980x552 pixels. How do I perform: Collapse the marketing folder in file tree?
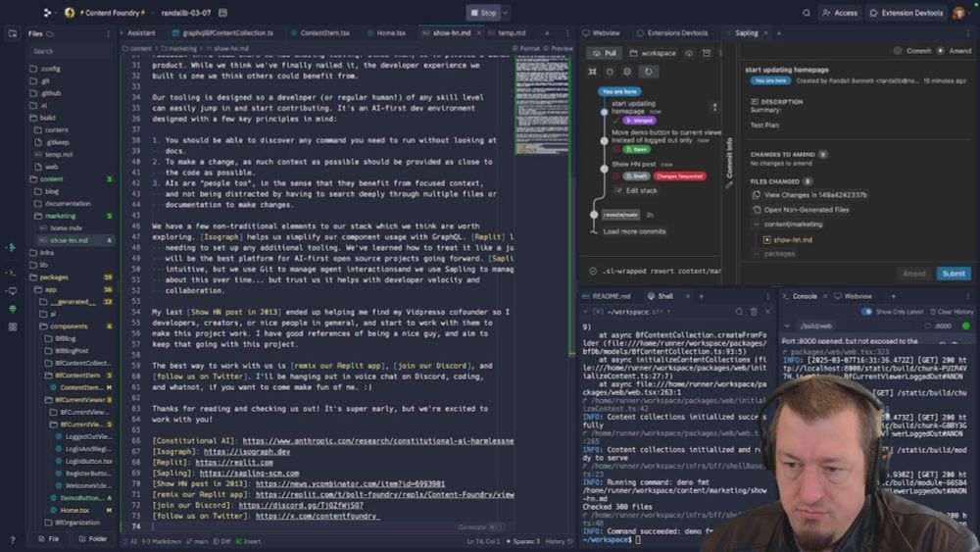61,216
